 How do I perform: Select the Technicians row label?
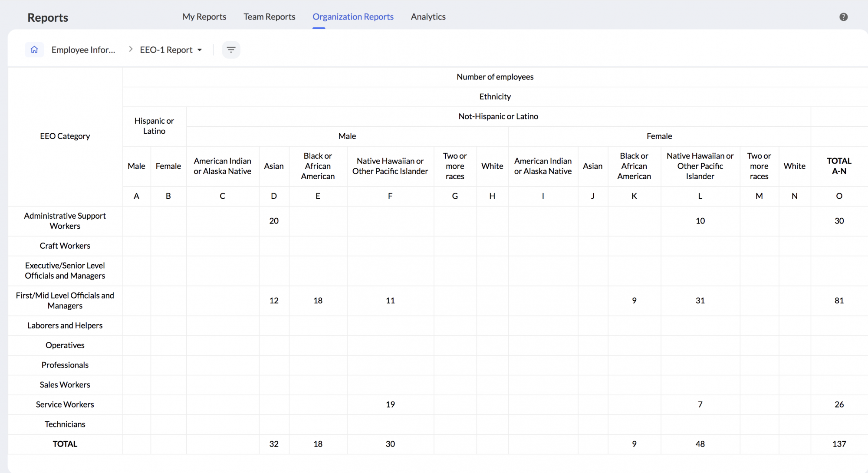coord(65,424)
